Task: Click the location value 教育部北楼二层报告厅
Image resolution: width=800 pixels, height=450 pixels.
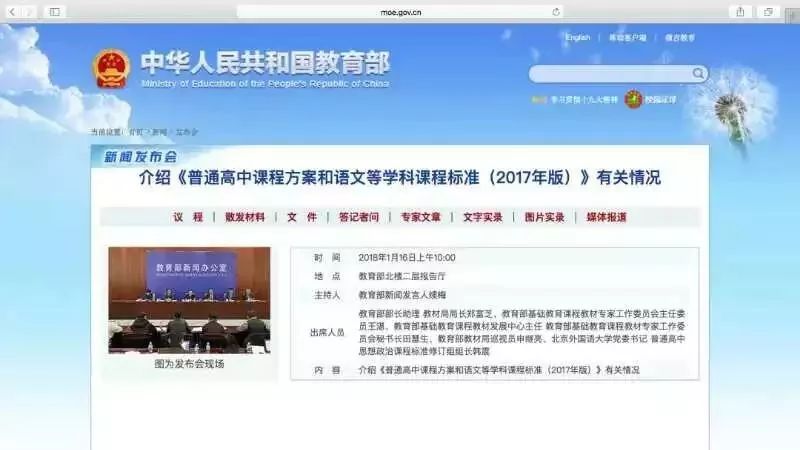Action: click(402, 277)
